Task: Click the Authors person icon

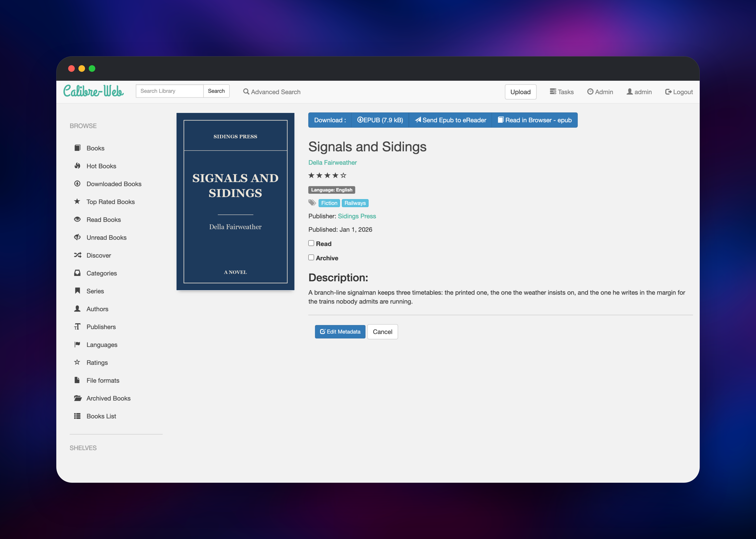Action: tap(77, 309)
